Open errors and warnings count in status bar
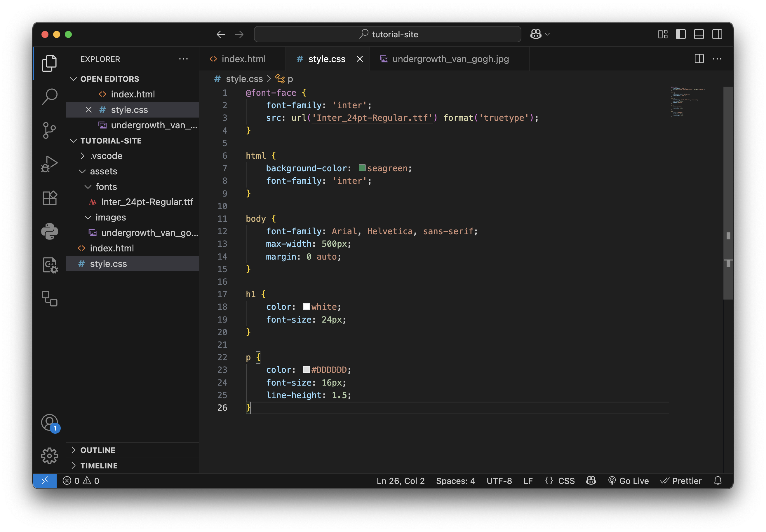The image size is (766, 532). coord(81,481)
